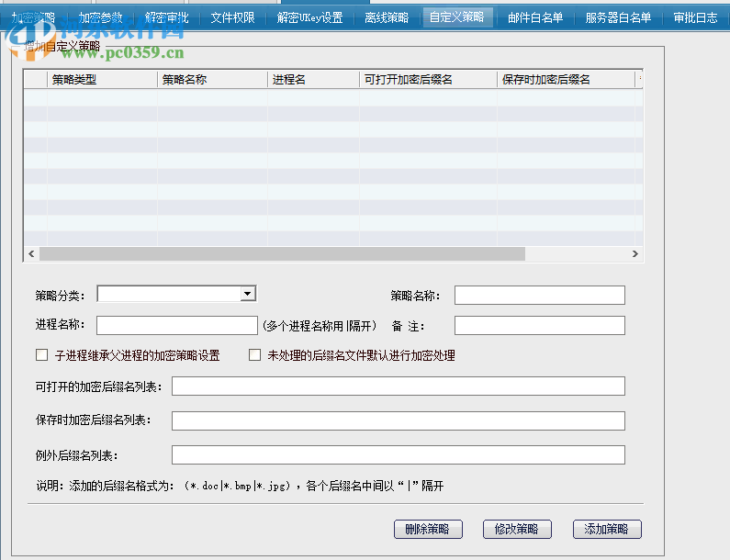Expand the 策略分类 dropdown
730x560 pixels.
click(248, 294)
